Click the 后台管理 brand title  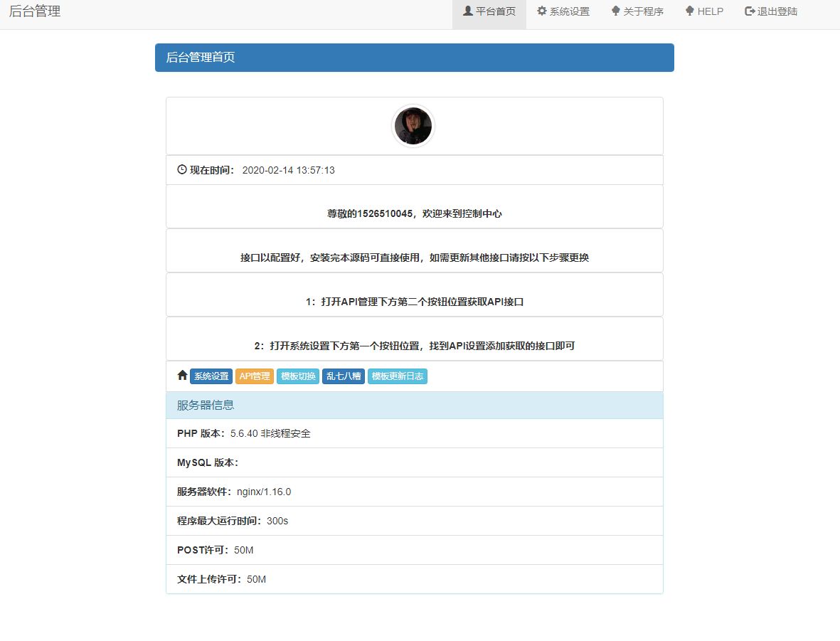(x=35, y=12)
